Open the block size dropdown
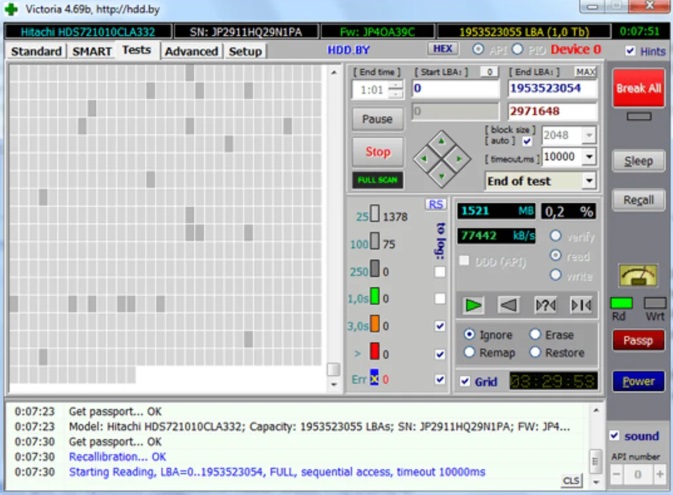Image resolution: width=673 pixels, height=495 pixels. click(589, 135)
